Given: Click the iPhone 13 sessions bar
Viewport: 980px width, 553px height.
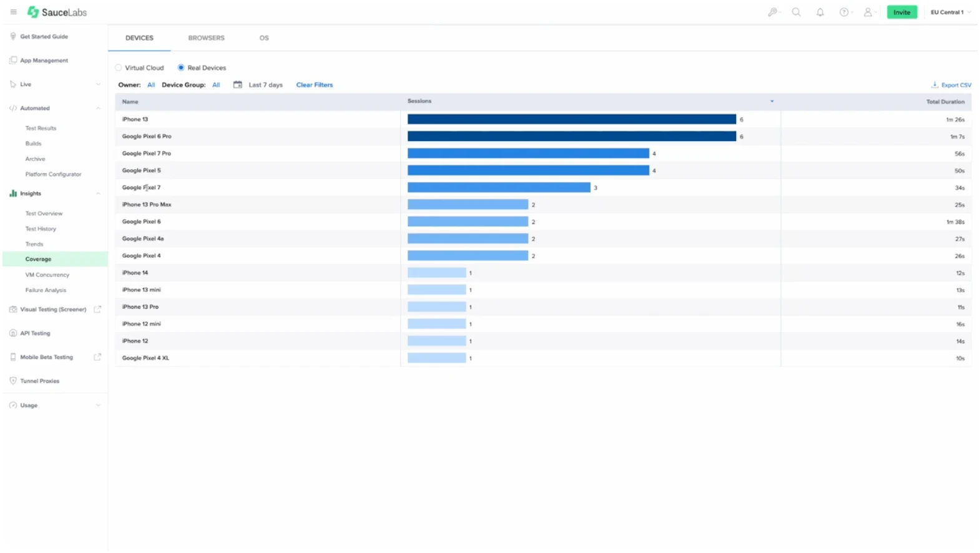Looking at the screenshot, I should pyautogui.click(x=572, y=119).
